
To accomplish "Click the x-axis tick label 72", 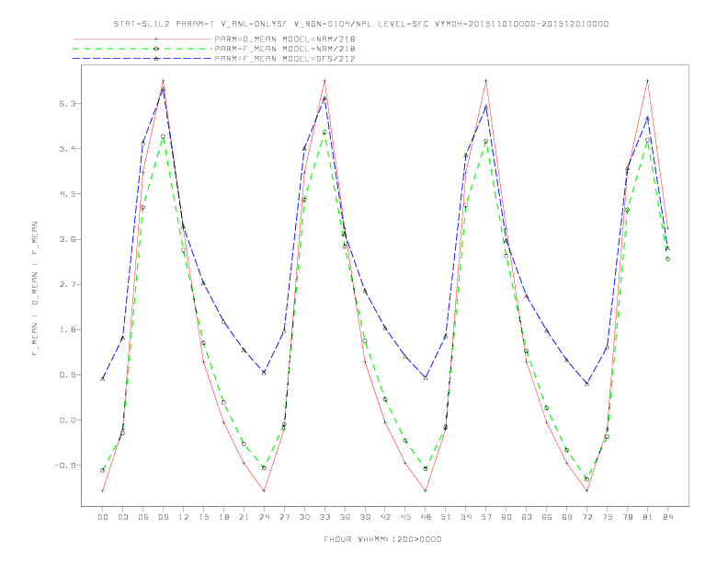I will tap(586, 517).
